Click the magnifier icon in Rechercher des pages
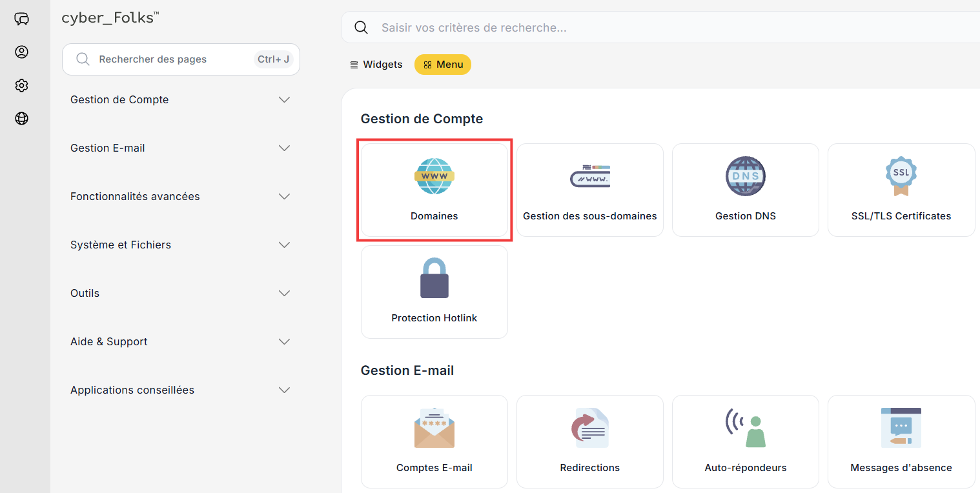Viewport: 980px width, 493px height. pos(83,59)
